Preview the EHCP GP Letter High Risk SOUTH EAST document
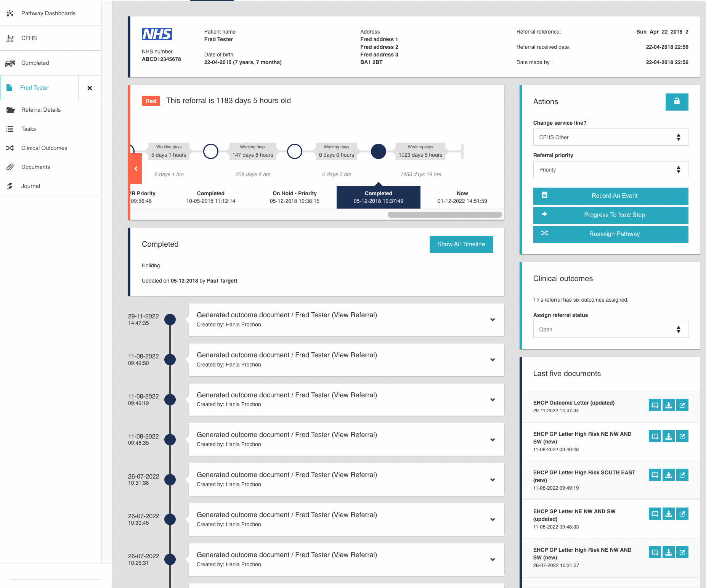Image resolution: width=706 pixels, height=588 pixels. [x=655, y=475]
